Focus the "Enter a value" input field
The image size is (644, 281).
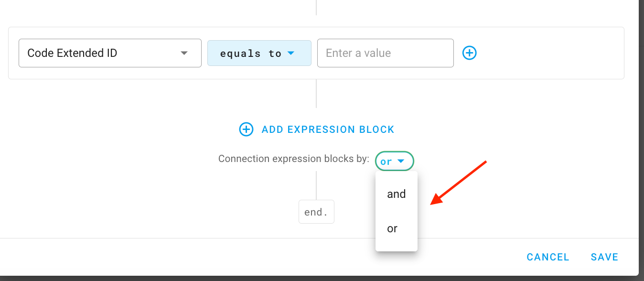coord(385,53)
